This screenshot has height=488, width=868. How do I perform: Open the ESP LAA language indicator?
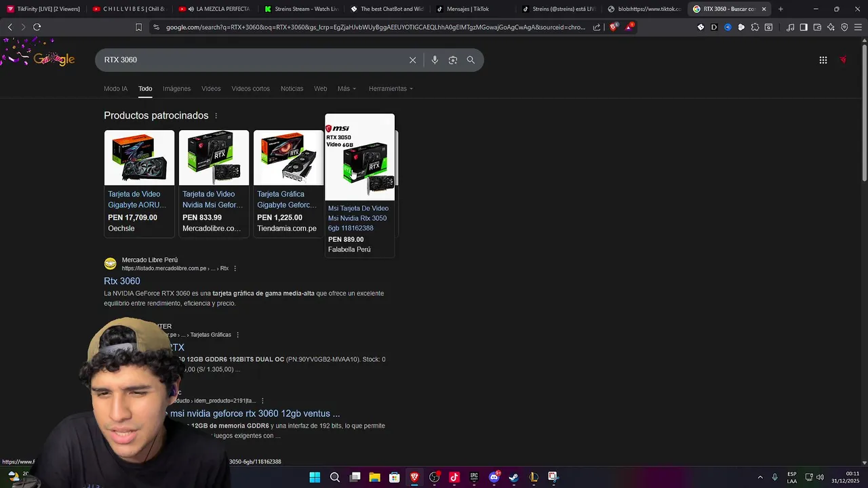tap(792, 477)
